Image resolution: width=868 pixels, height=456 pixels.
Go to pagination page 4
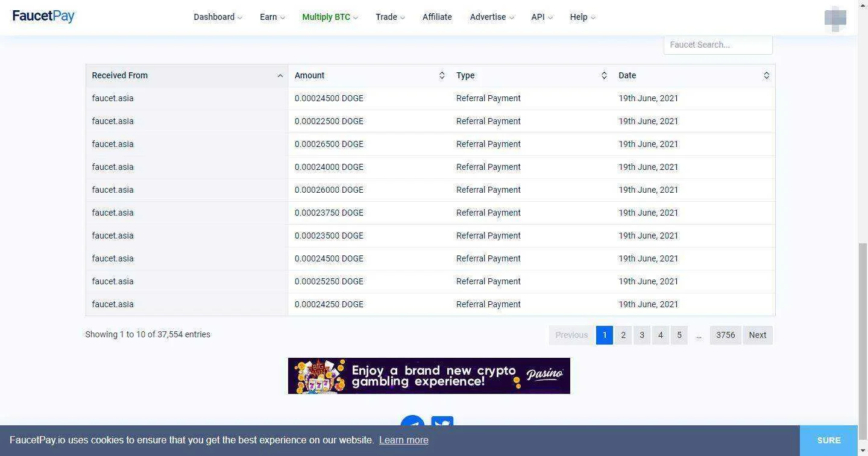click(x=661, y=335)
